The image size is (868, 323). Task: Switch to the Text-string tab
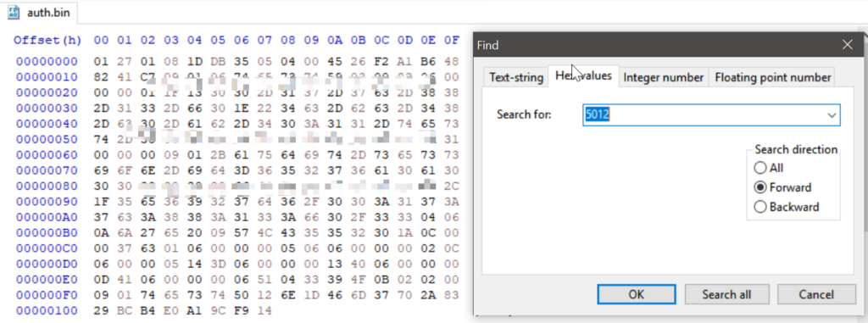click(x=516, y=77)
